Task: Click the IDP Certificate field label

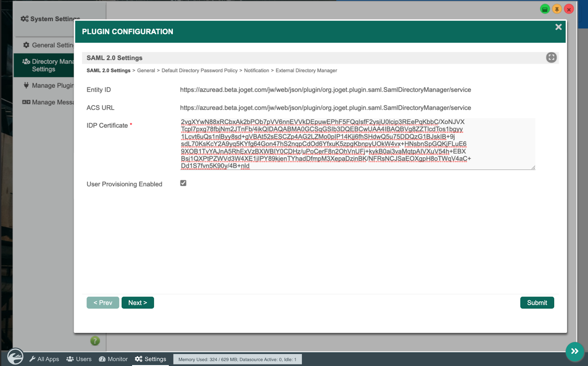Action: pyautogui.click(x=107, y=125)
